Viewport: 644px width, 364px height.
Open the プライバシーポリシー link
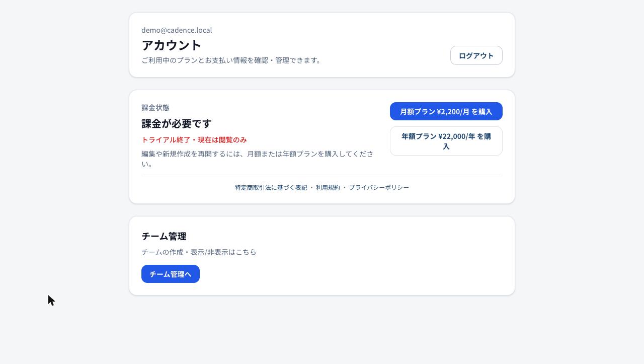click(x=379, y=187)
